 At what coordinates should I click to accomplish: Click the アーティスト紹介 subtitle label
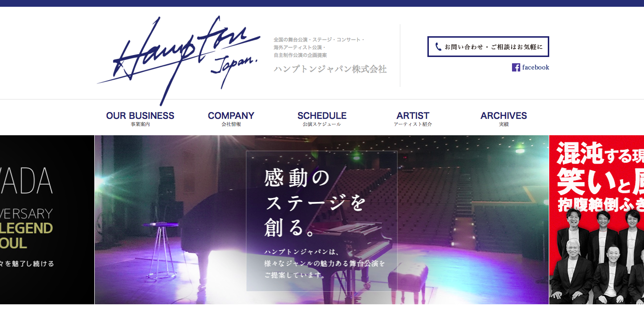pyautogui.click(x=413, y=124)
